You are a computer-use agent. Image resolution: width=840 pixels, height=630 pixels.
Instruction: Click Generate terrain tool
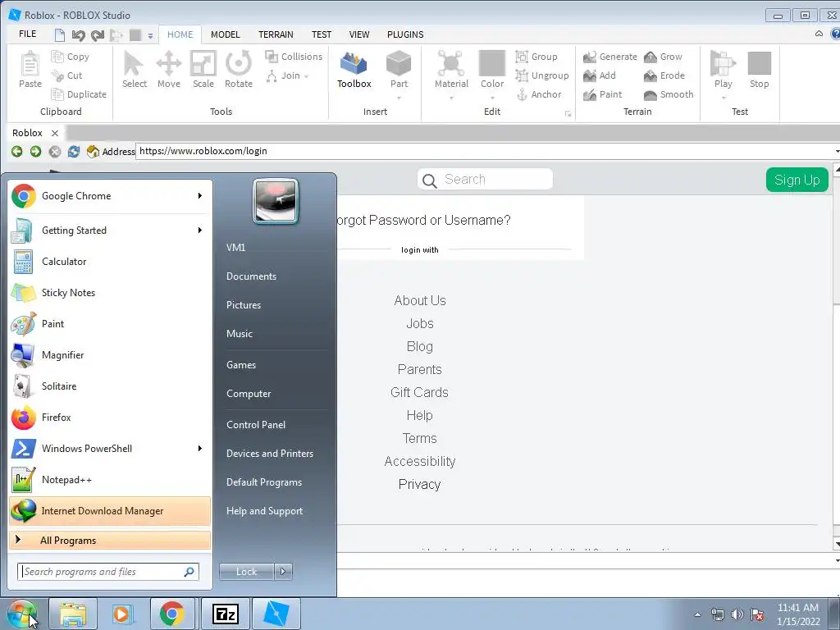(610, 57)
